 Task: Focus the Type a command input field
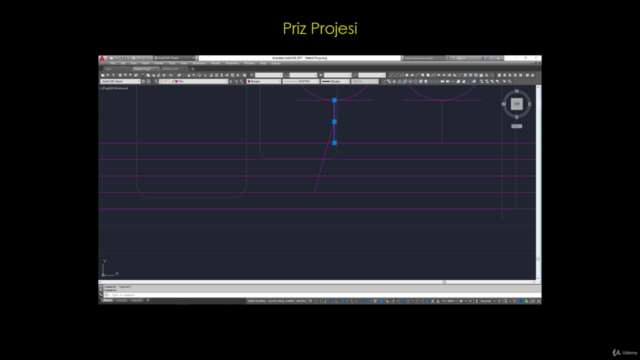322,295
